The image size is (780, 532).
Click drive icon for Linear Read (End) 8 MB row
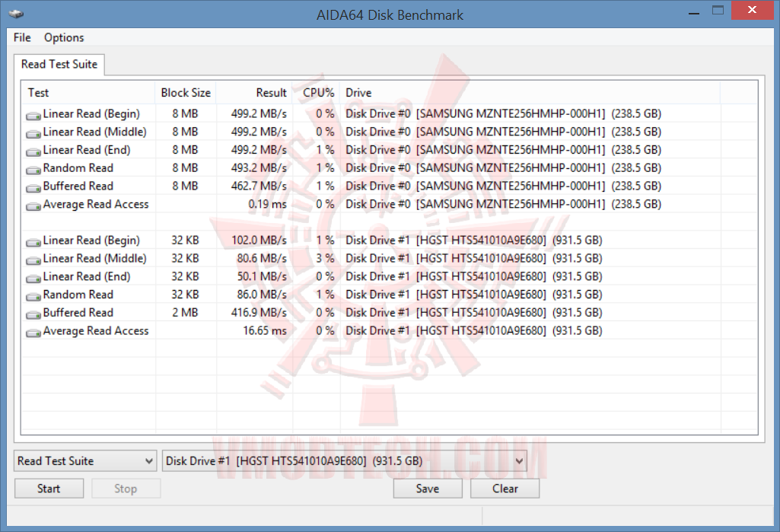[x=33, y=151]
